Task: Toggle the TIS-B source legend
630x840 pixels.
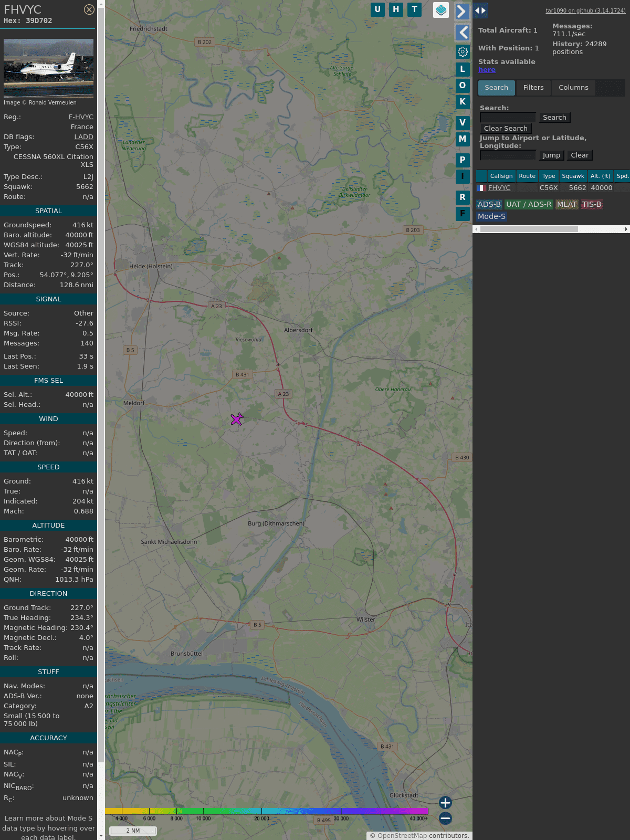Action: pos(592,205)
